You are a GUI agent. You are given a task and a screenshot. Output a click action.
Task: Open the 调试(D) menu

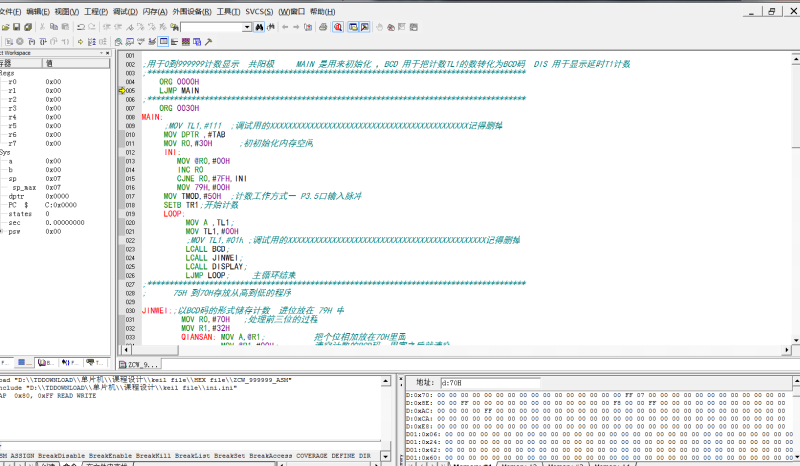coord(126,12)
